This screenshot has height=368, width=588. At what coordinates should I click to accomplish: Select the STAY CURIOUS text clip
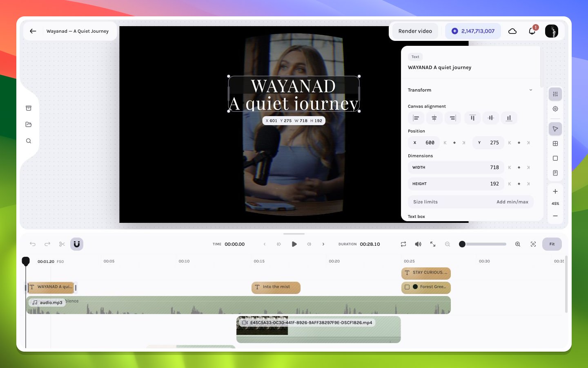[426, 273]
